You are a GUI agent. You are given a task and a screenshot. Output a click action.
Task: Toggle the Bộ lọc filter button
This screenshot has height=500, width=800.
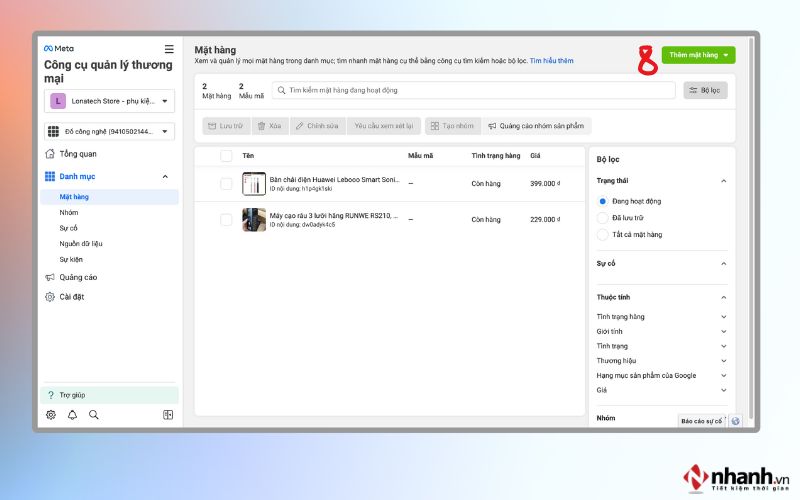(x=705, y=90)
